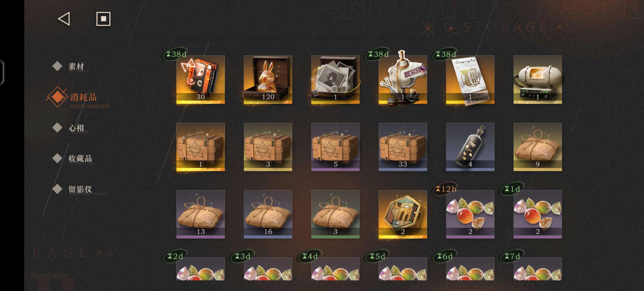
Task: Tap the back arrow icon
Action: point(64,19)
